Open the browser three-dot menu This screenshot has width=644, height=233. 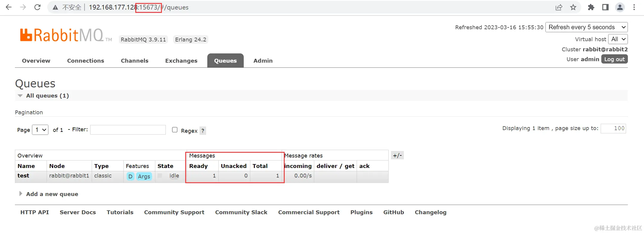(634, 7)
